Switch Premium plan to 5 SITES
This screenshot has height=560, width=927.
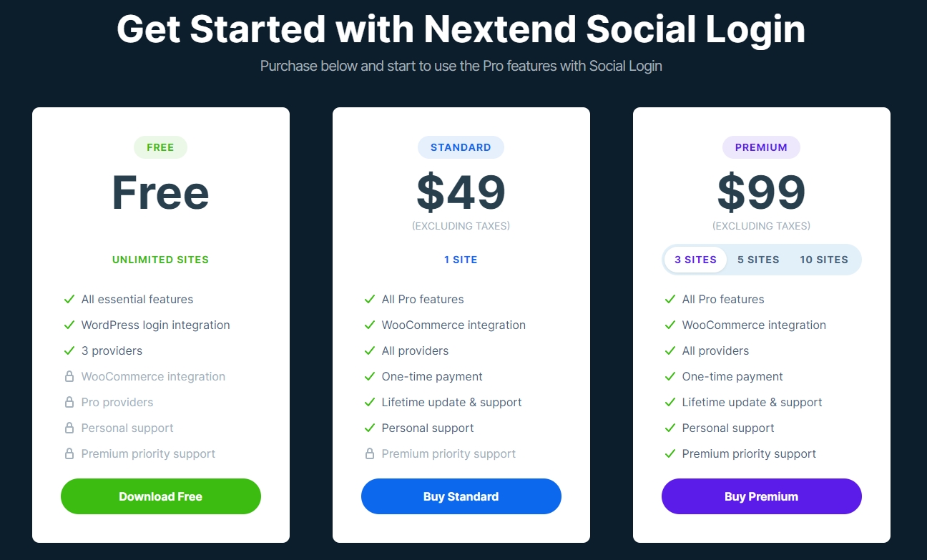pos(758,260)
